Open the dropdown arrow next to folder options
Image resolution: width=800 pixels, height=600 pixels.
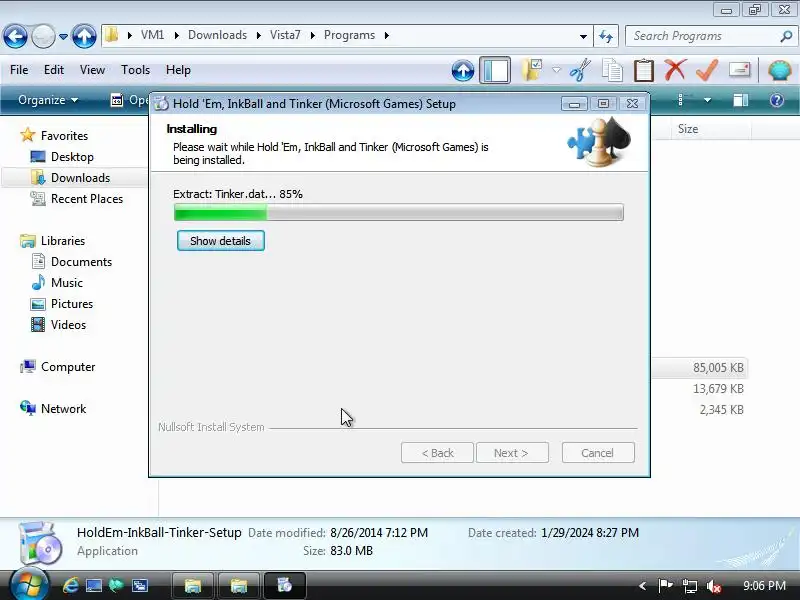click(x=556, y=70)
